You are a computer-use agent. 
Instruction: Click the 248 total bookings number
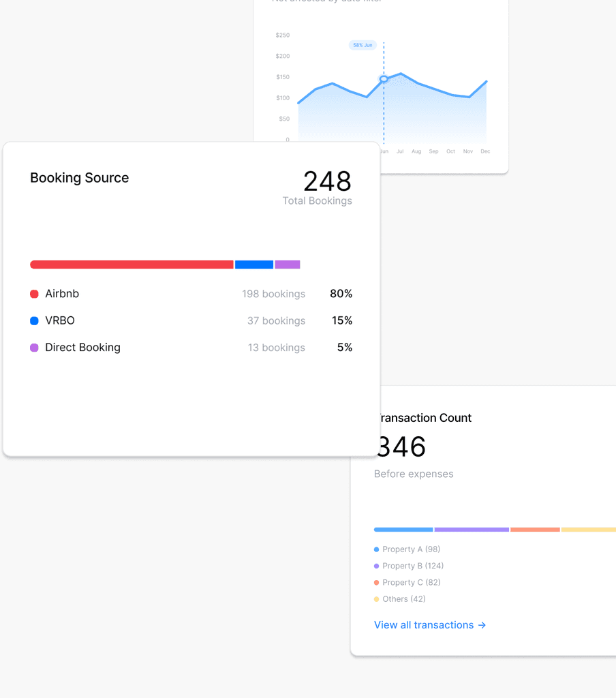pyautogui.click(x=328, y=181)
